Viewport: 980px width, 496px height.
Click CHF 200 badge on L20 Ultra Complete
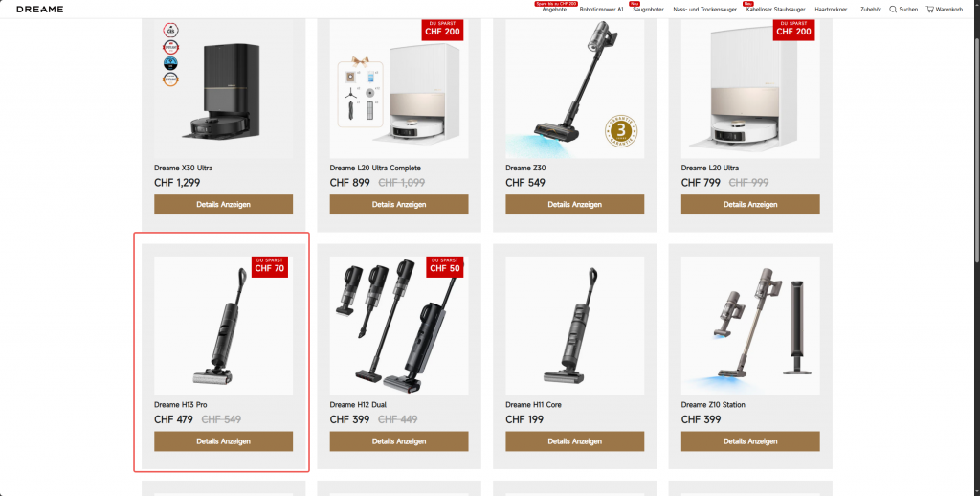[442, 30]
